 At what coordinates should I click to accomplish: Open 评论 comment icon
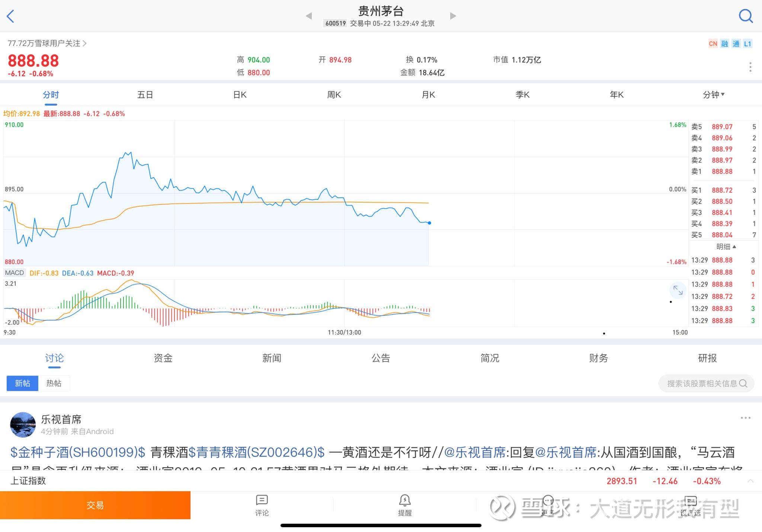pos(262,505)
